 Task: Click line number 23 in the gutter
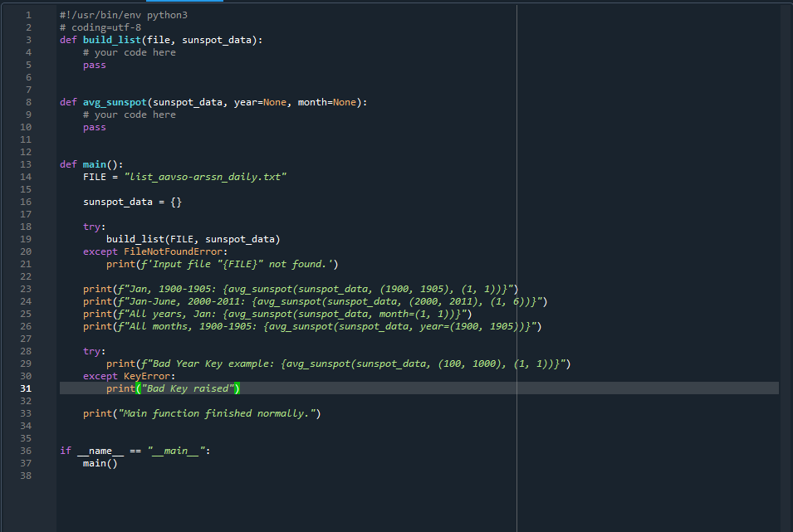click(26, 289)
